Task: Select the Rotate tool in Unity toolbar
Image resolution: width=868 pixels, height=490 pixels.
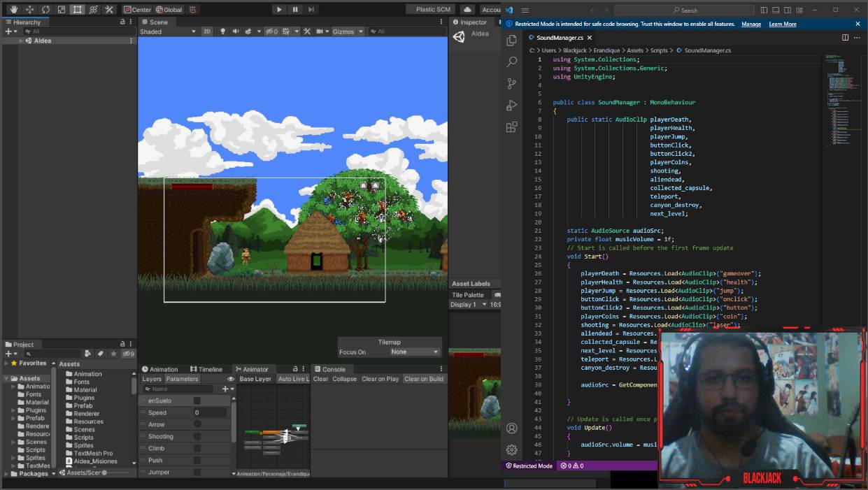Action: point(45,10)
